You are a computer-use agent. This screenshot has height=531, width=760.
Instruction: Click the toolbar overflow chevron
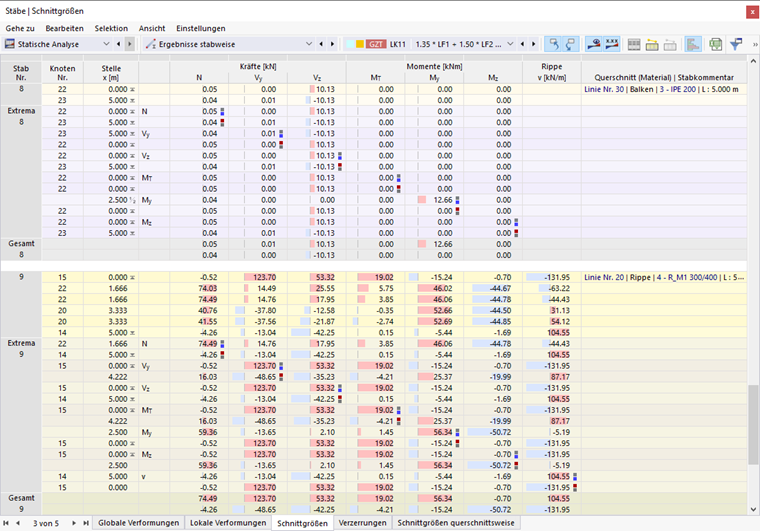755,44
